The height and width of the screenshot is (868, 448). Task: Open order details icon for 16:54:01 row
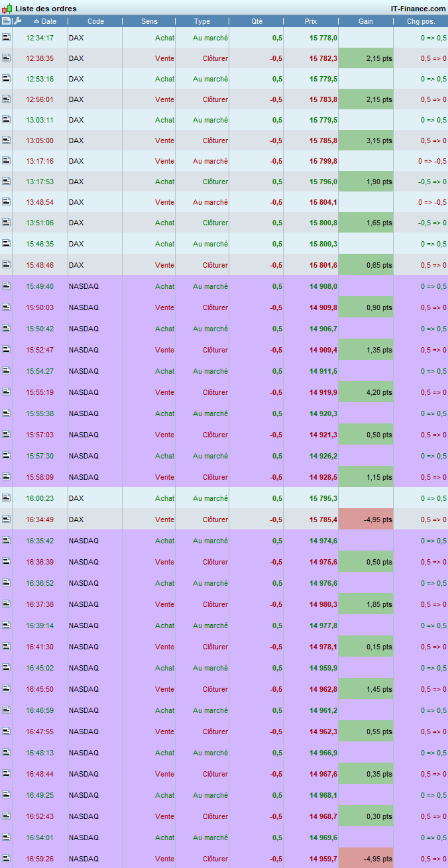pos(6,837)
